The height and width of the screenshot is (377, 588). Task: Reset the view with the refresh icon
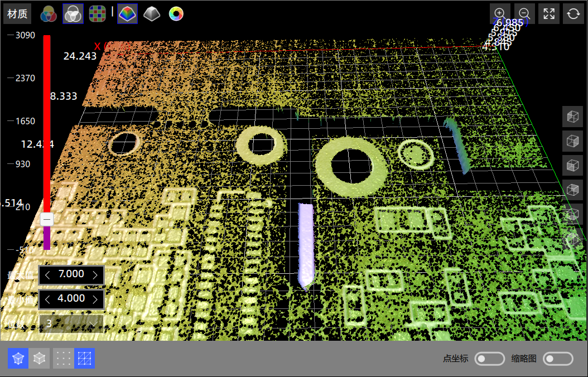(x=573, y=14)
